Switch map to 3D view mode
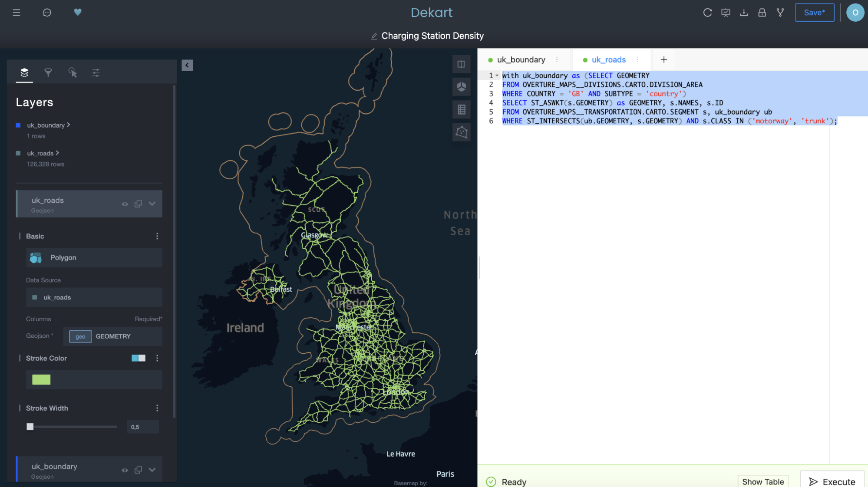Viewport: 868px width, 487px height. pyautogui.click(x=461, y=86)
